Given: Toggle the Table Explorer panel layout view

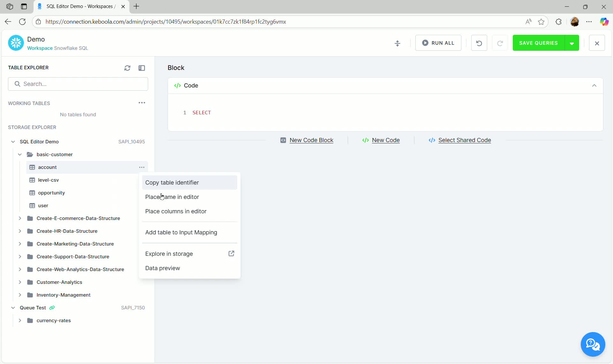Looking at the screenshot, I should 142,68.
